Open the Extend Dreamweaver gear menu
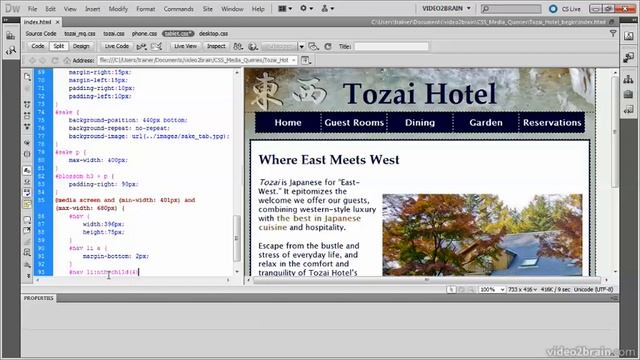This screenshot has width=640, height=360. coord(307,8)
